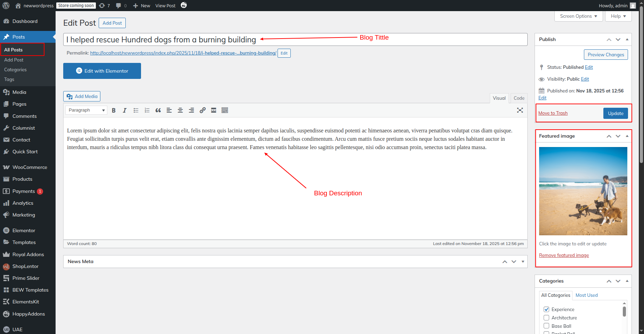Toggle the toolbar kitchen sink icon

[225, 110]
